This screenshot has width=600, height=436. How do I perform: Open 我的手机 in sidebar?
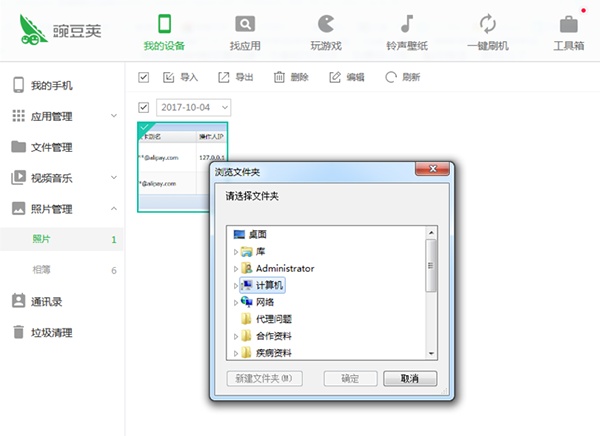click(x=52, y=85)
